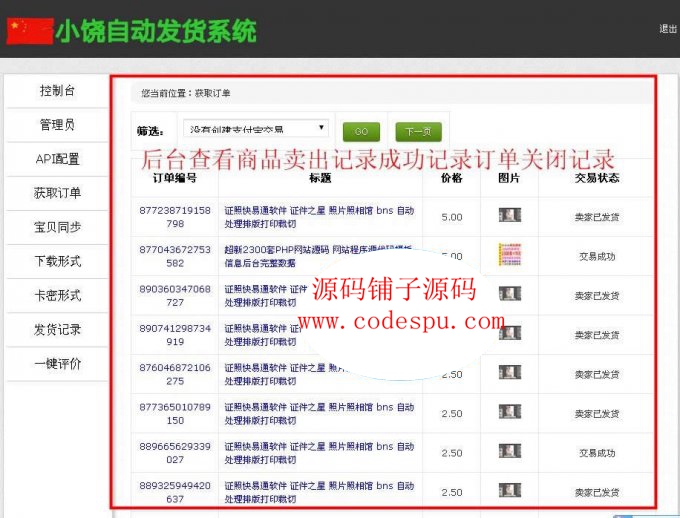
Task: Select order number 889665629339027
Action: (x=175, y=453)
